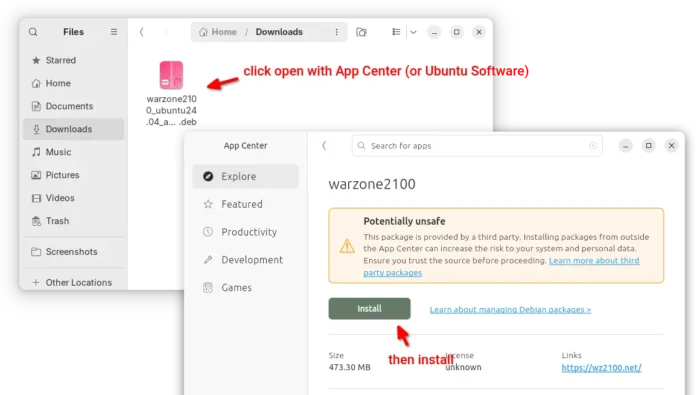Image resolution: width=700 pixels, height=395 pixels.
Task: Open Featured in App Center sidebar
Action: [x=246, y=204]
